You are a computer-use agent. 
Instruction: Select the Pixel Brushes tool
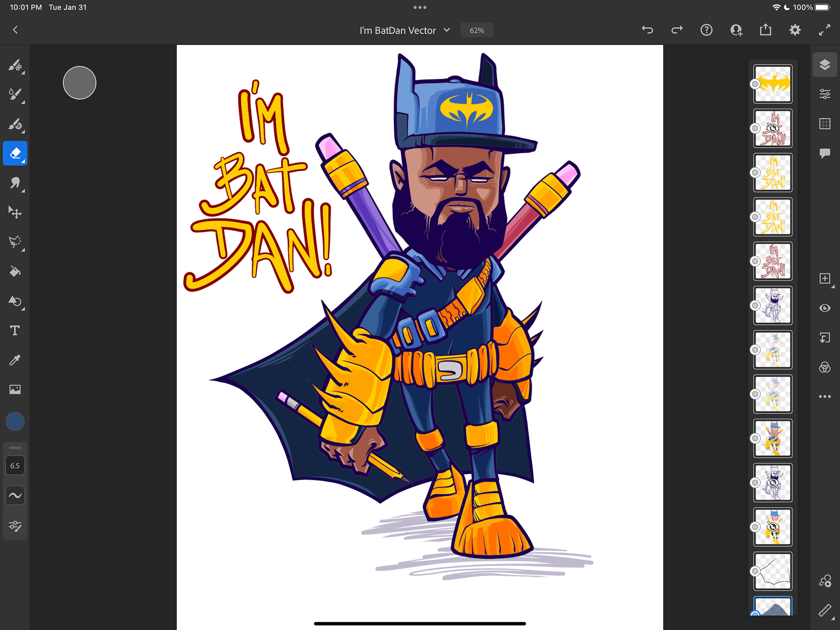tap(15, 65)
